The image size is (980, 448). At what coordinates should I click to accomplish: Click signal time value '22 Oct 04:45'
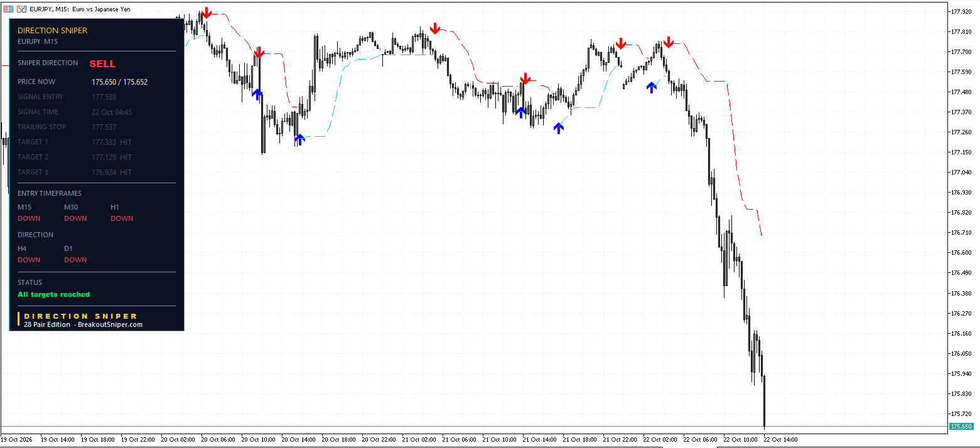(x=112, y=112)
